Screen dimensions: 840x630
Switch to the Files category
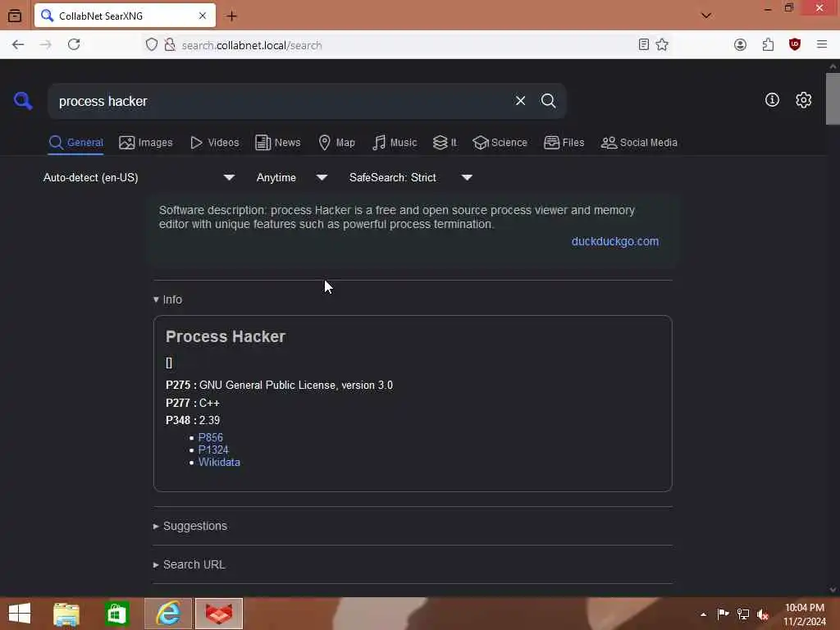coord(564,143)
